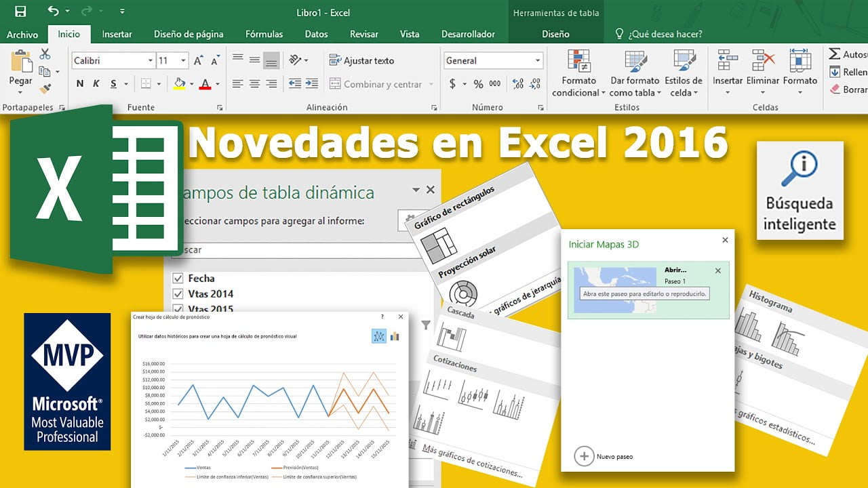The height and width of the screenshot is (488, 868).
Task: Click the Pegar clipboard icon
Action: pyautogui.click(x=21, y=61)
